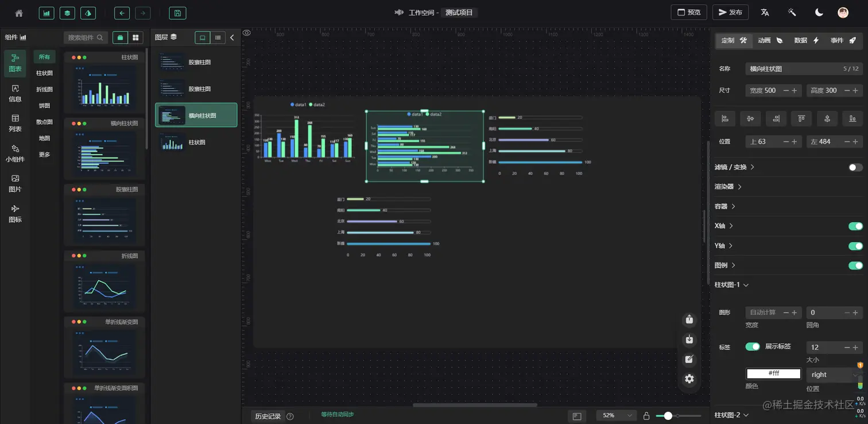
Task: Switch component list to single-column view
Action: pyautogui.click(x=121, y=37)
